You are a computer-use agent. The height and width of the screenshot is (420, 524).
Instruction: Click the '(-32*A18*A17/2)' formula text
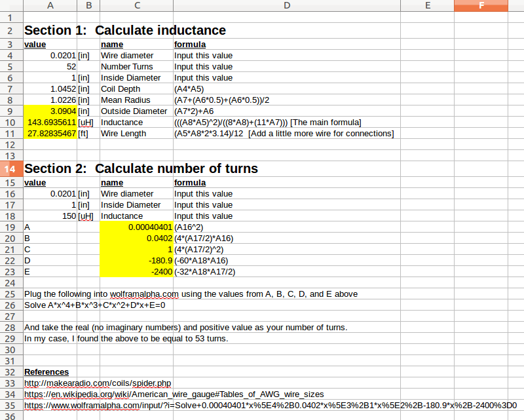point(204,271)
